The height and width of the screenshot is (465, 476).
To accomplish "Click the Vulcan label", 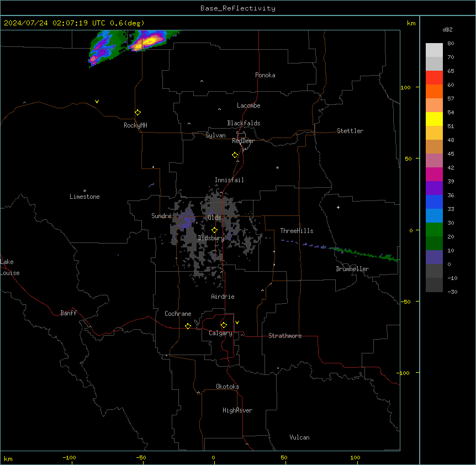I will pyautogui.click(x=299, y=437).
